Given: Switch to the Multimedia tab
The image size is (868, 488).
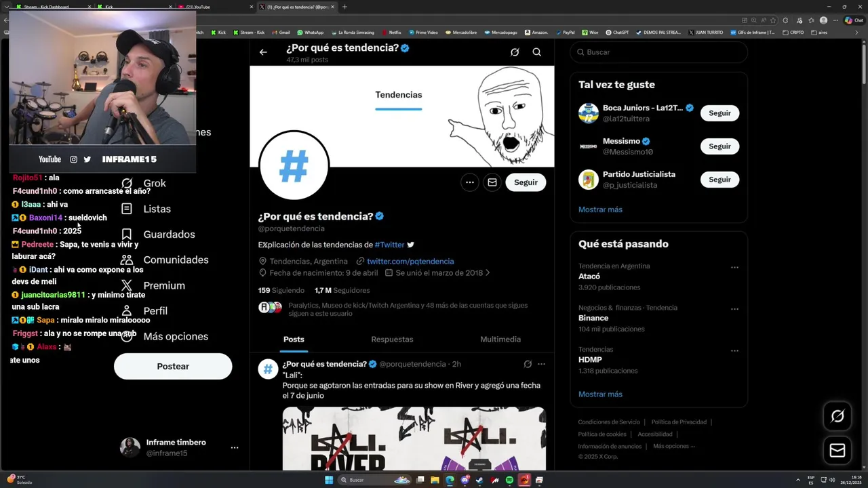Looking at the screenshot, I should (x=500, y=340).
